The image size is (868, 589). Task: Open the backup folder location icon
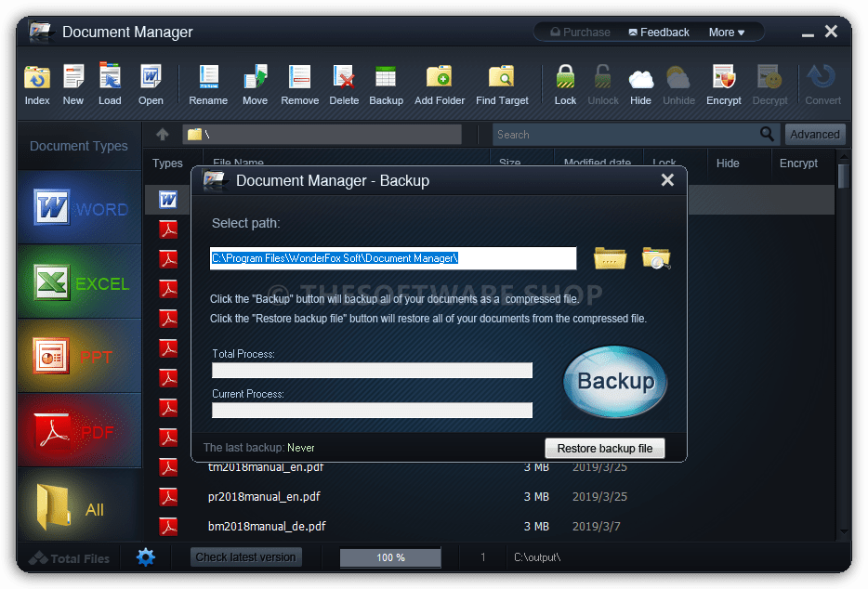[x=656, y=258]
